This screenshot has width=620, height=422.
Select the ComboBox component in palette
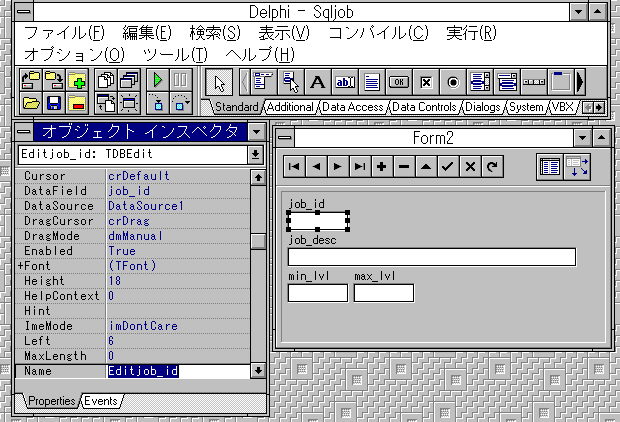pos(507,82)
